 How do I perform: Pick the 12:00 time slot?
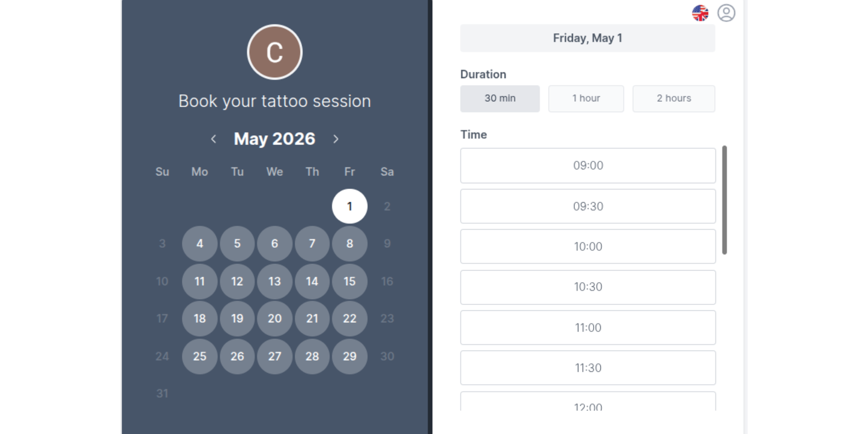click(x=588, y=406)
